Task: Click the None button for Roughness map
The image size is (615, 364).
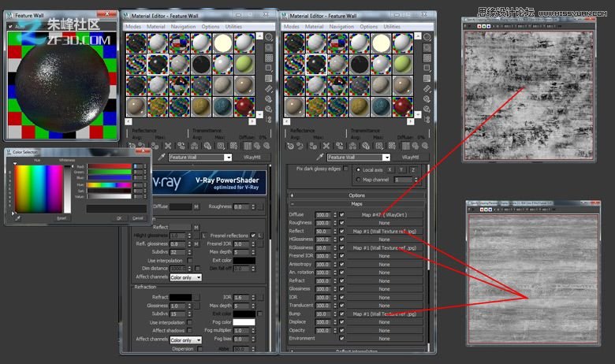Action: click(385, 223)
